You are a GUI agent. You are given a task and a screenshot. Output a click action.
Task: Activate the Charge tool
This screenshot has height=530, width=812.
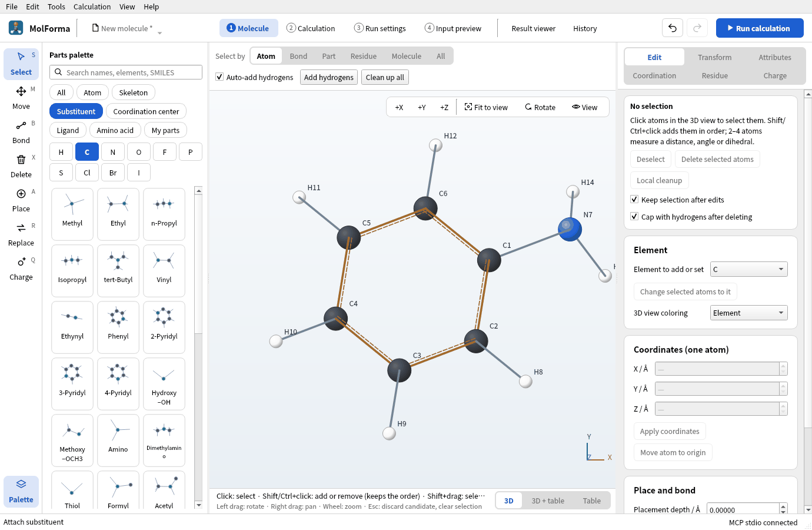(21, 269)
